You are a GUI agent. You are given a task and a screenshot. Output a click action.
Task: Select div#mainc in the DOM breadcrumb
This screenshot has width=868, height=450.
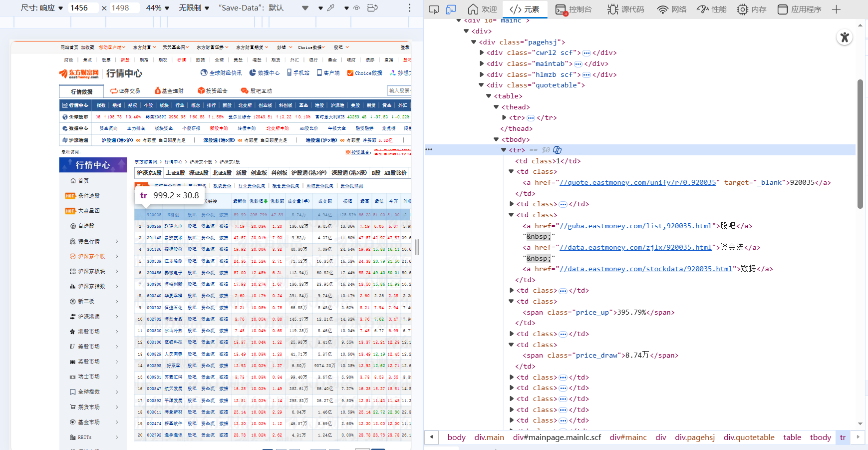tap(628, 438)
